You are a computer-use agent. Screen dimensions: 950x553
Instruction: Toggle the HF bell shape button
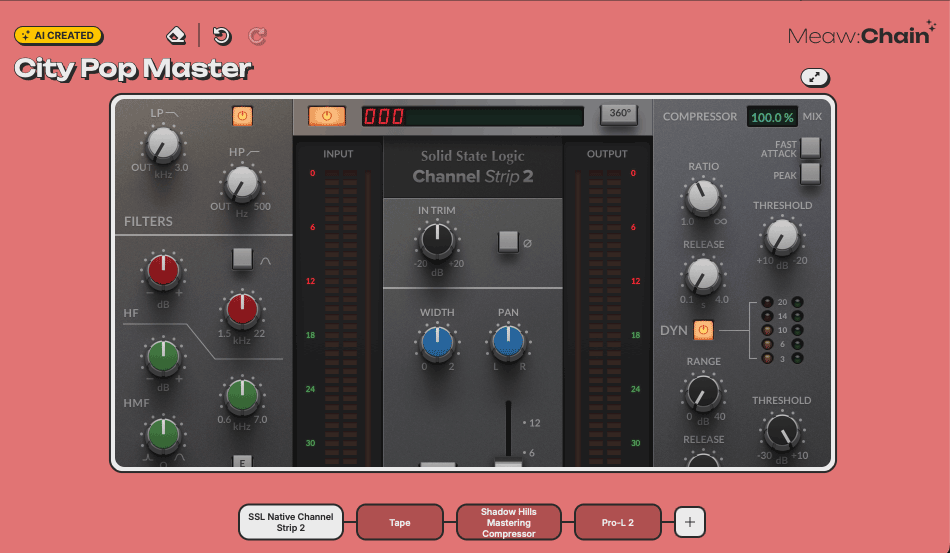click(x=242, y=259)
